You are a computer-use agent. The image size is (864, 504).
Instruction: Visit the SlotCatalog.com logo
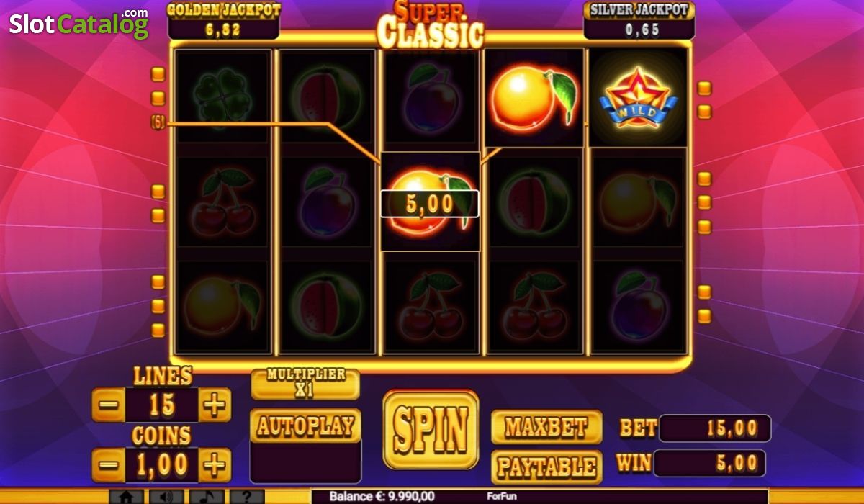[79, 23]
